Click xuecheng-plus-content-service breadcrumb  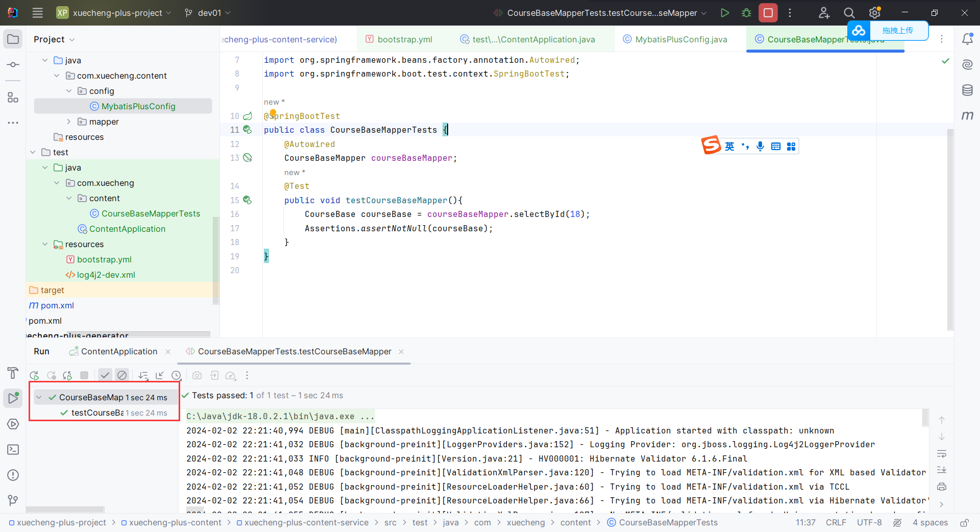(x=302, y=523)
